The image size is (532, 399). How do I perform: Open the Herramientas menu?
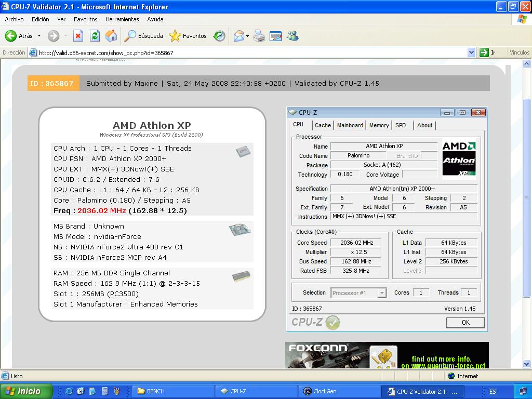(x=122, y=19)
